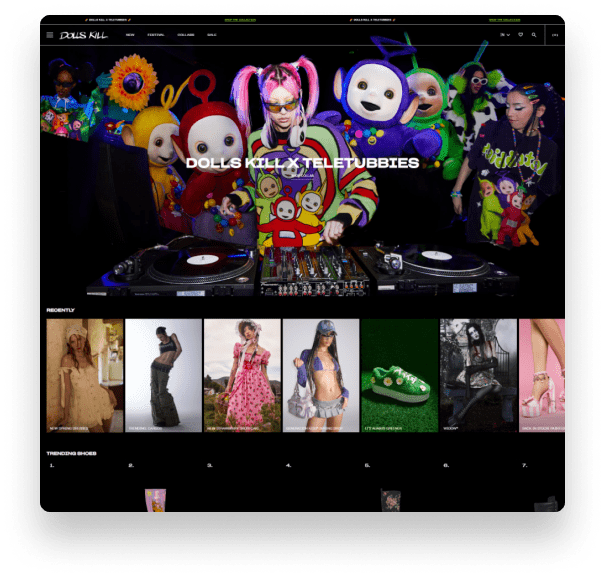
Task: Open the Widow gothic thumbnail
Action: click(x=478, y=375)
